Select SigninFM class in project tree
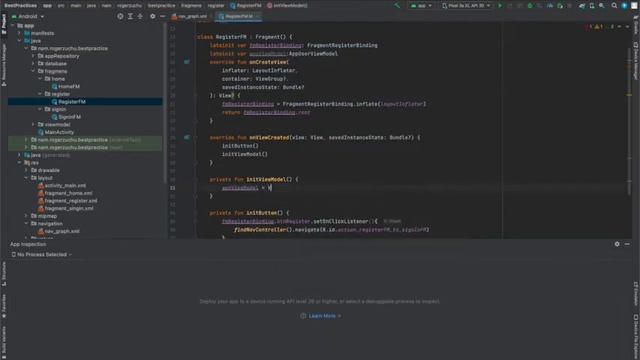Screen dimensions: 640x360 pyautogui.click(x=66, y=117)
